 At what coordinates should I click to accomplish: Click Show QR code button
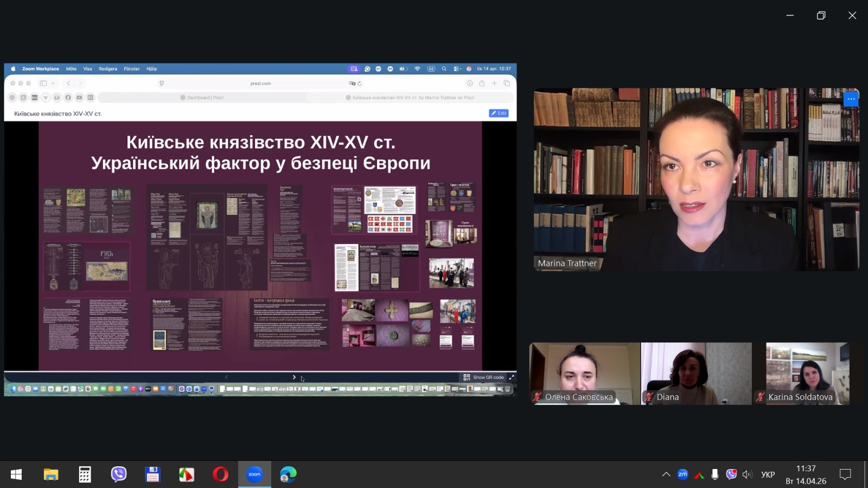(x=483, y=377)
